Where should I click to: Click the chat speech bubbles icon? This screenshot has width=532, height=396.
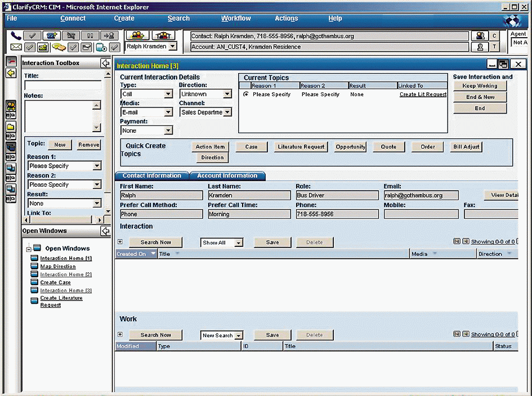click(59, 47)
